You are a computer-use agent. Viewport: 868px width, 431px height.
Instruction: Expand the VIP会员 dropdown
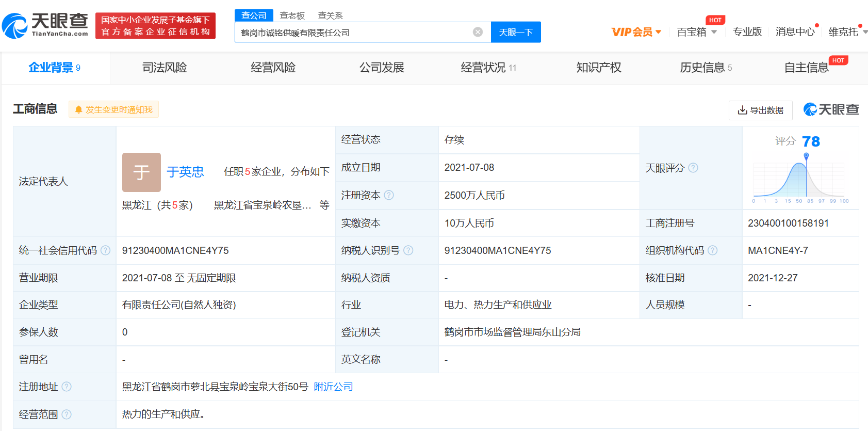(x=636, y=32)
